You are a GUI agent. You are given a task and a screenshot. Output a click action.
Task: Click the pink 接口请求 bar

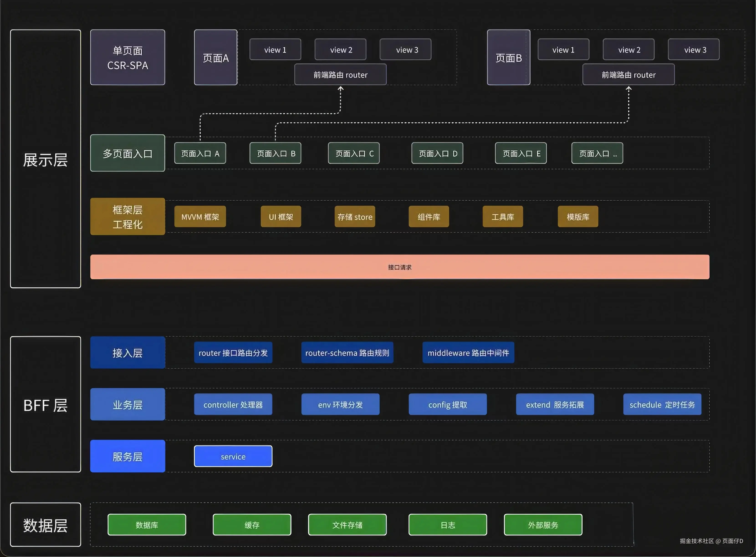pyautogui.click(x=400, y=267)
